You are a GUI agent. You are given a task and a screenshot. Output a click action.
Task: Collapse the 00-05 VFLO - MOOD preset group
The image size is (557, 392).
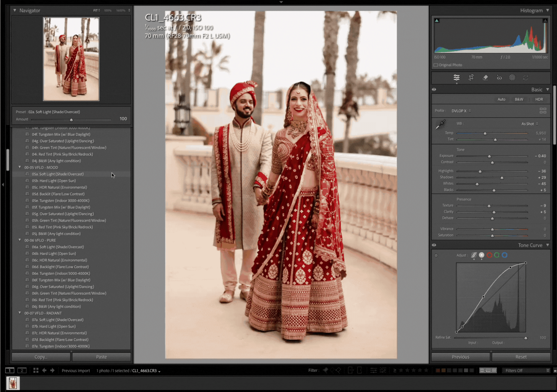pos(20,168)
